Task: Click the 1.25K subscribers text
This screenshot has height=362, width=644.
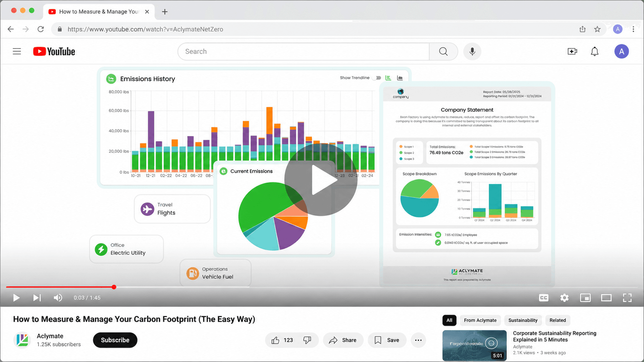Action: click(59, 345)
